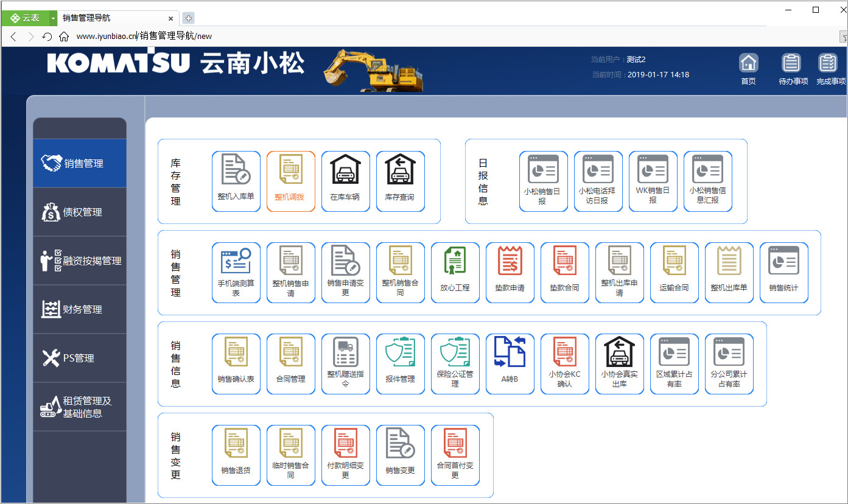The height and width of the screenshot is (504, 848).
Task: Click the current user name 测试2
Action: tap(636, 59)
